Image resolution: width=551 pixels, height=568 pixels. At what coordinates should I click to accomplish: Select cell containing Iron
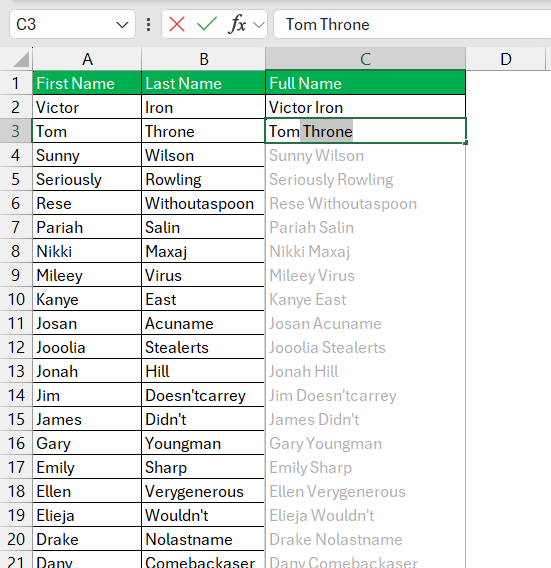[x=203, y=107]
